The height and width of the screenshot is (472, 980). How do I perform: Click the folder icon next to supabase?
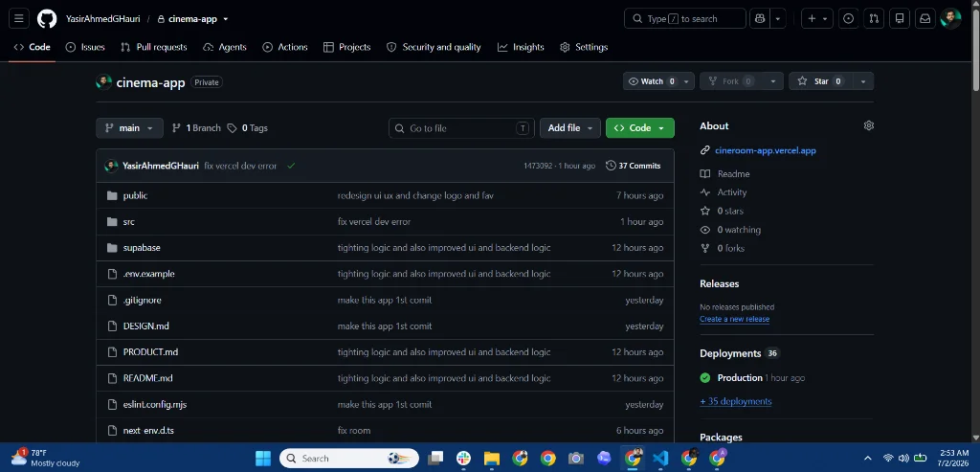coord(112,248)
